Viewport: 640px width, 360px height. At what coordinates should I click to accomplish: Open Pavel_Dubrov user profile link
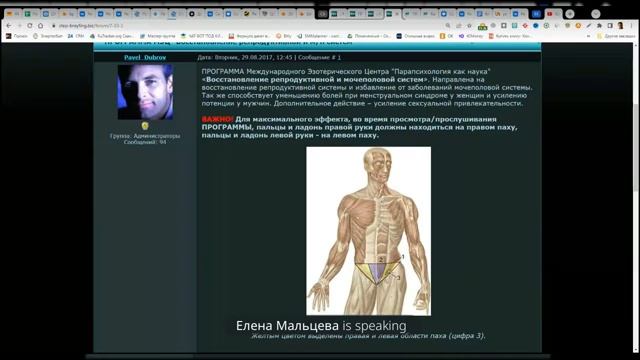tap(145, 57)
